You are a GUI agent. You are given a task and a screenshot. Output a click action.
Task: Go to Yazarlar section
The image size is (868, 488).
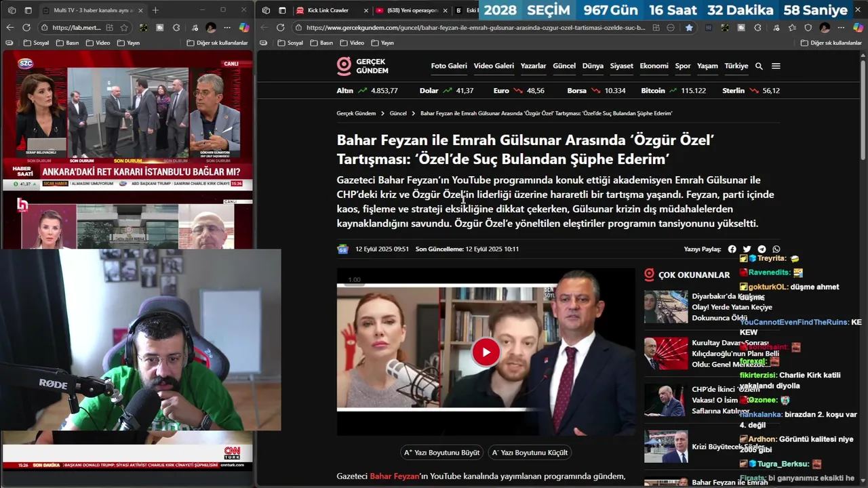[533, 66]
